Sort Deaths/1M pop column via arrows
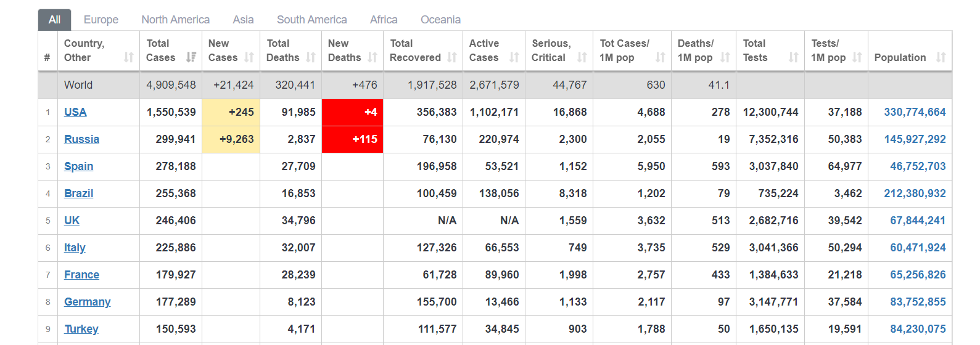 point(725,57)
